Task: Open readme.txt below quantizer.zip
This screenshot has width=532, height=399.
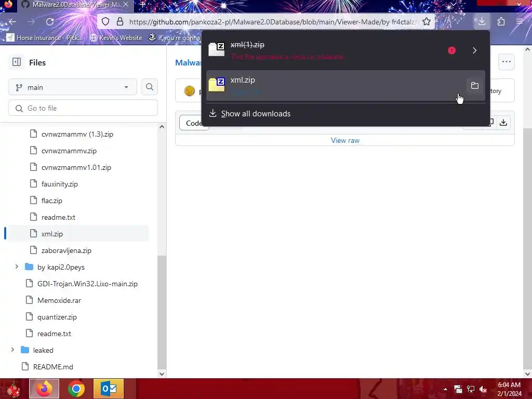Action: pos(54,334)
